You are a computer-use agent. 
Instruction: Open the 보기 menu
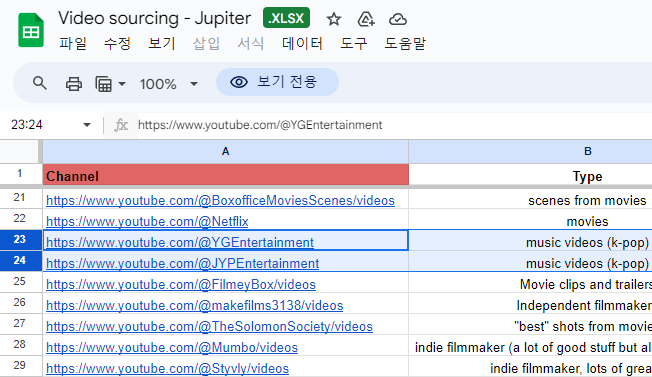click(x=162, y=43)
